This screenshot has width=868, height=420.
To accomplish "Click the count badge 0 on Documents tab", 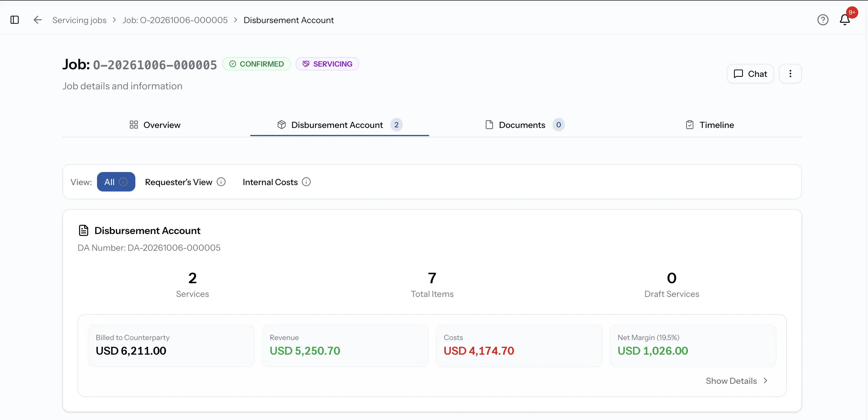I will 558,125.
